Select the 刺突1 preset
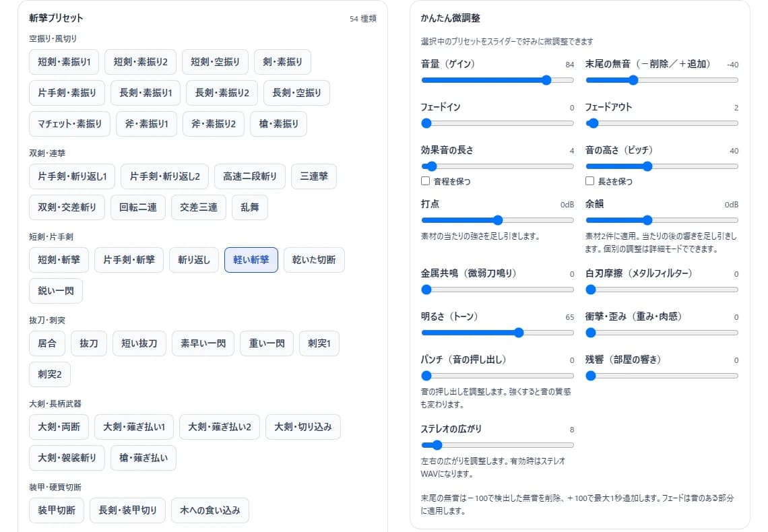The height and width of the screenshot is (532, 768). (319, 343)
